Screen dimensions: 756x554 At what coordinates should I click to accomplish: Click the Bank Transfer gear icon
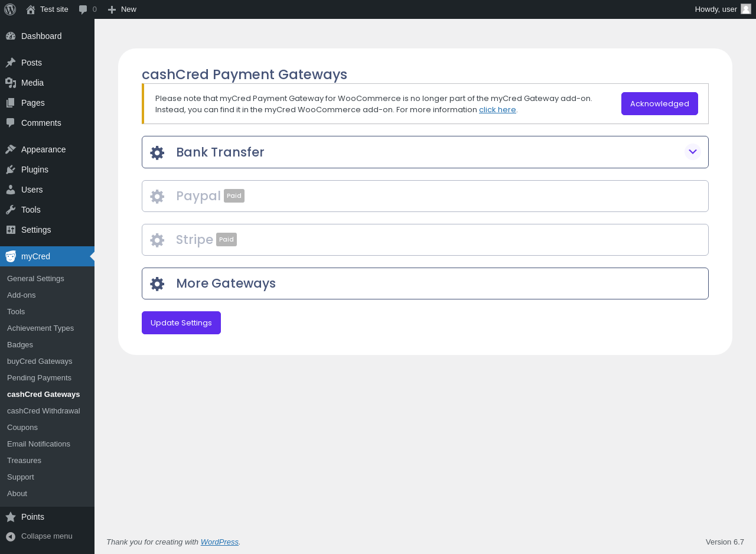pyautogui.click(x=157, y=153)
